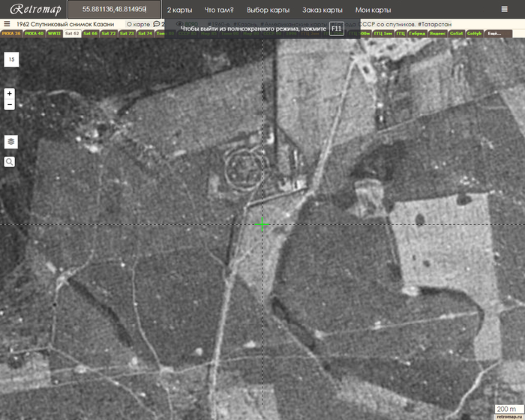
Task: Open the 'Что там?' menu
Action: pyautogui.click(x=219, y=10)
